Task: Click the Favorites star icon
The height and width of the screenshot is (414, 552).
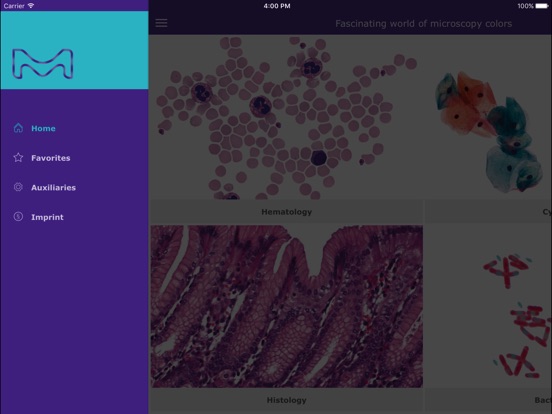Action: coord(18,157)
